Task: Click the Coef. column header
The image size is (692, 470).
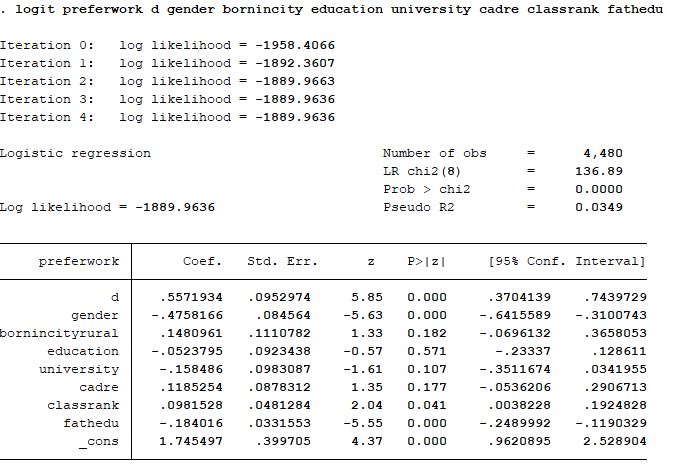Action: click(202, 262)
